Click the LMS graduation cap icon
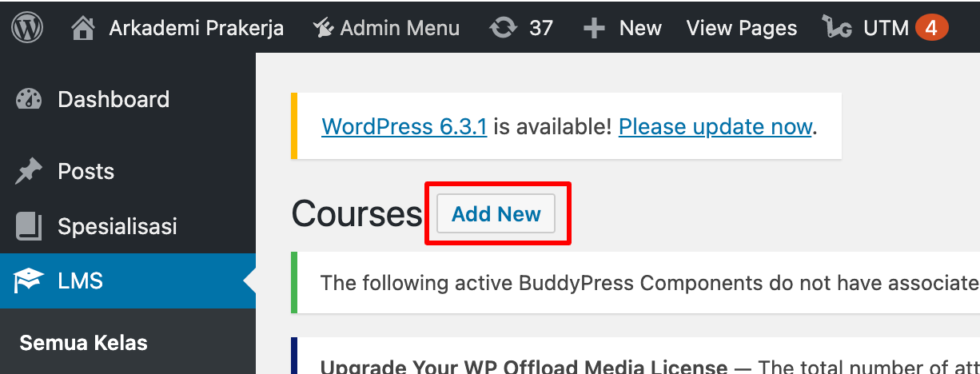The width and height of the screenshot is (980, 374). pyautogui.click(x=28, y=281)
